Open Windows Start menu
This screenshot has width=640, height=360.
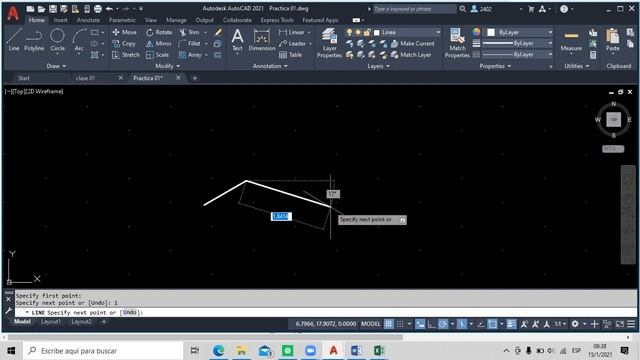[11, 351]
